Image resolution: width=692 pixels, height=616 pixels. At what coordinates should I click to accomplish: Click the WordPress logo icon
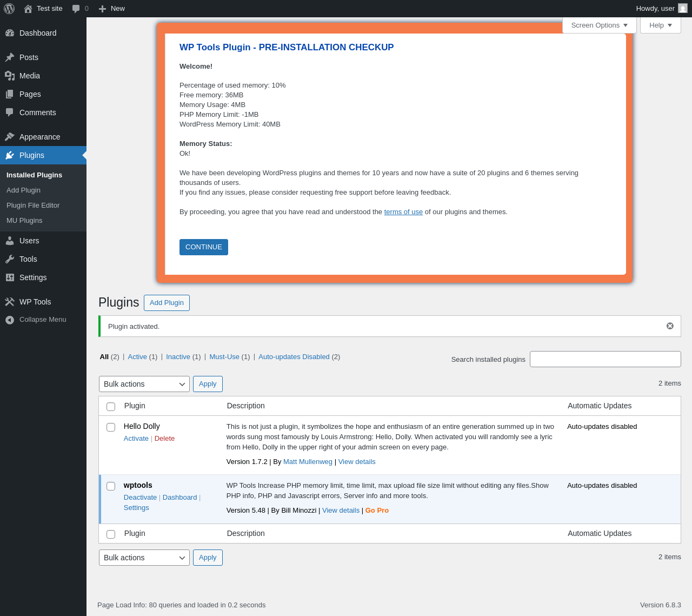(x=9, y=9)
